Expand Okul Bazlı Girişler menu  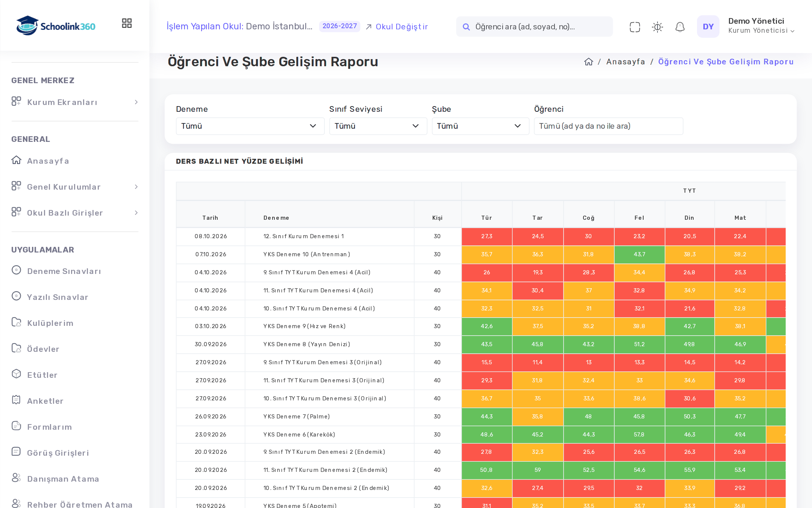75,213
